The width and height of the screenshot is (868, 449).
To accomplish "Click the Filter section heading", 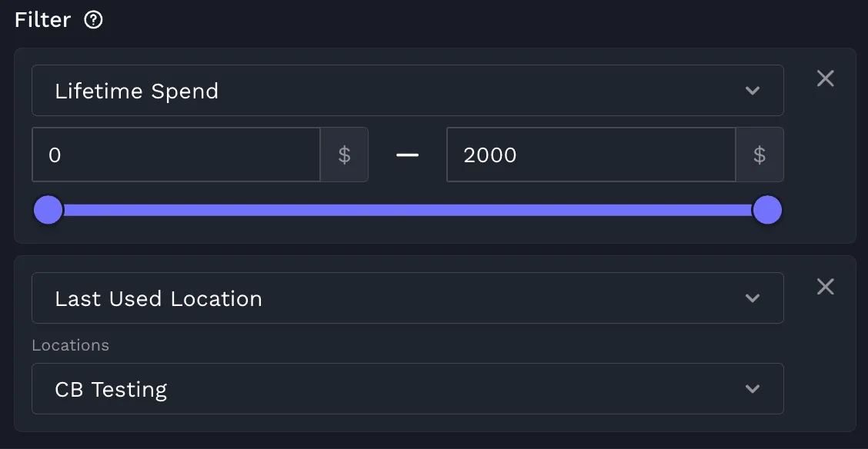I will click(42, 21).
